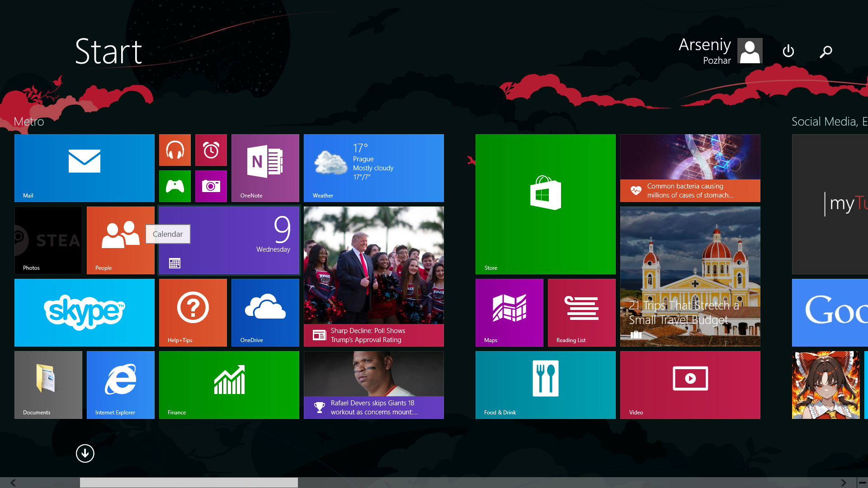This screenshot has height=488, width=868.
Task: Launch the Food & Drink tile
Action: tap(545, 385)
